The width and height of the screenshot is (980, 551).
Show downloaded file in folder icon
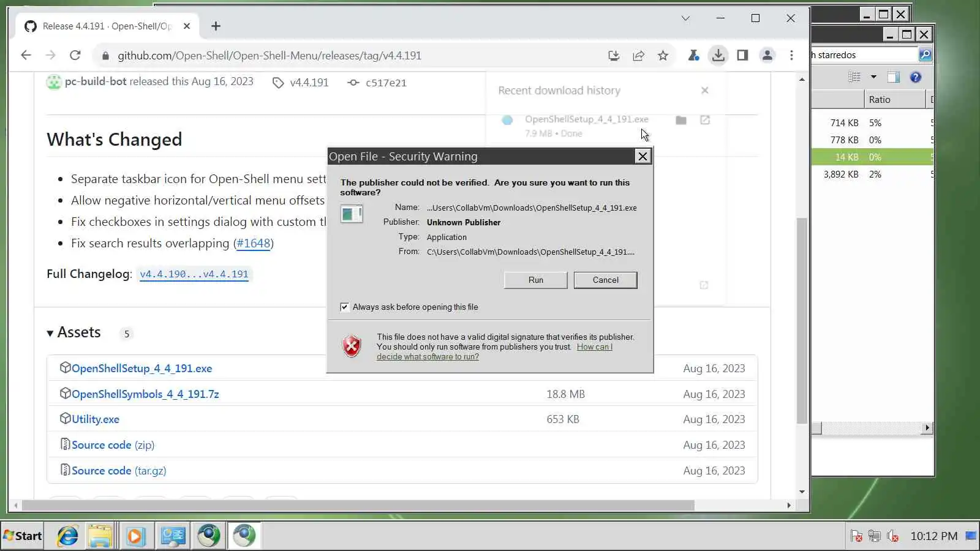(x=681, y=120)
